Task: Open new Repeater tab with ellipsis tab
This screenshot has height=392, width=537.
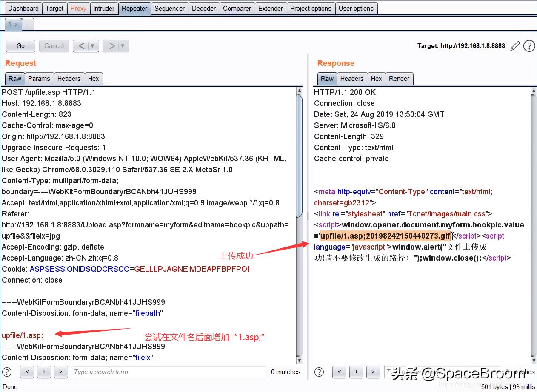Action: pos(28,25)
